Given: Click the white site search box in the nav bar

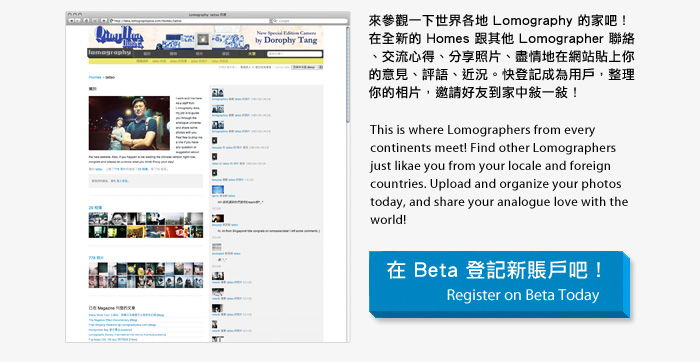Looking at the screenshot, I should 294,54.
